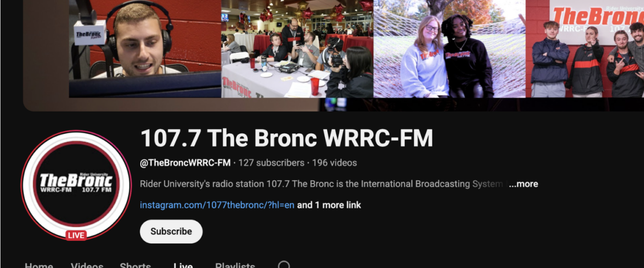Click 'and 1 more link'
The width and height of the screenshot is (644, 268).
click(329, 205)
